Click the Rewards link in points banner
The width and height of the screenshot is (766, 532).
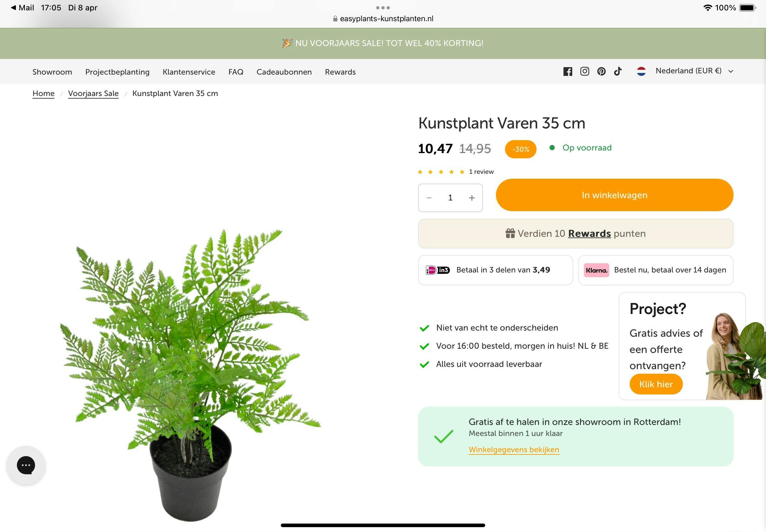coord(589,233)
